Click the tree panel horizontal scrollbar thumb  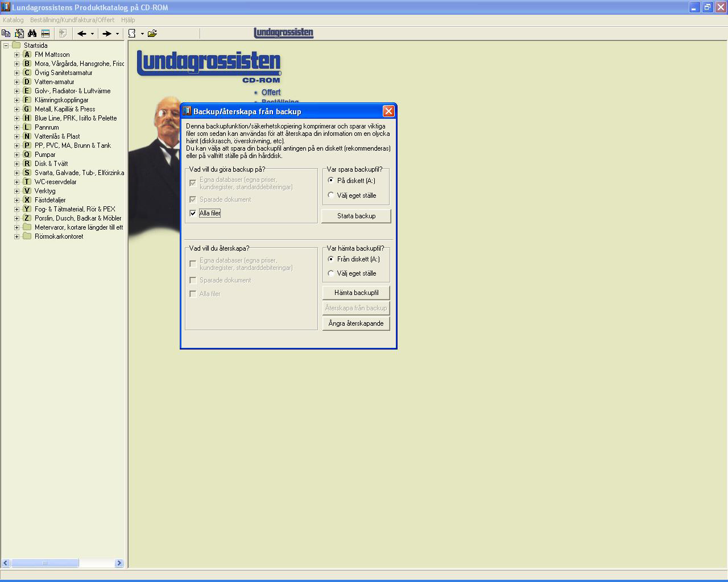tap(45, 563)
